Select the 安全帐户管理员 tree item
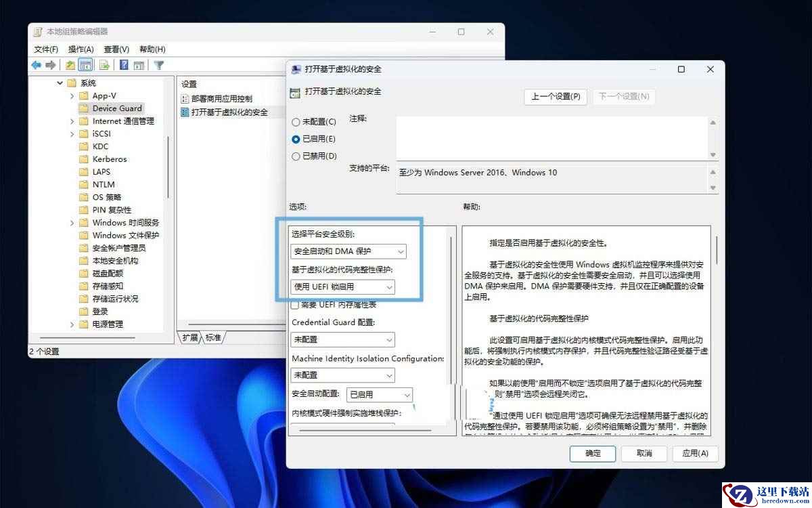 coord(119,248)
